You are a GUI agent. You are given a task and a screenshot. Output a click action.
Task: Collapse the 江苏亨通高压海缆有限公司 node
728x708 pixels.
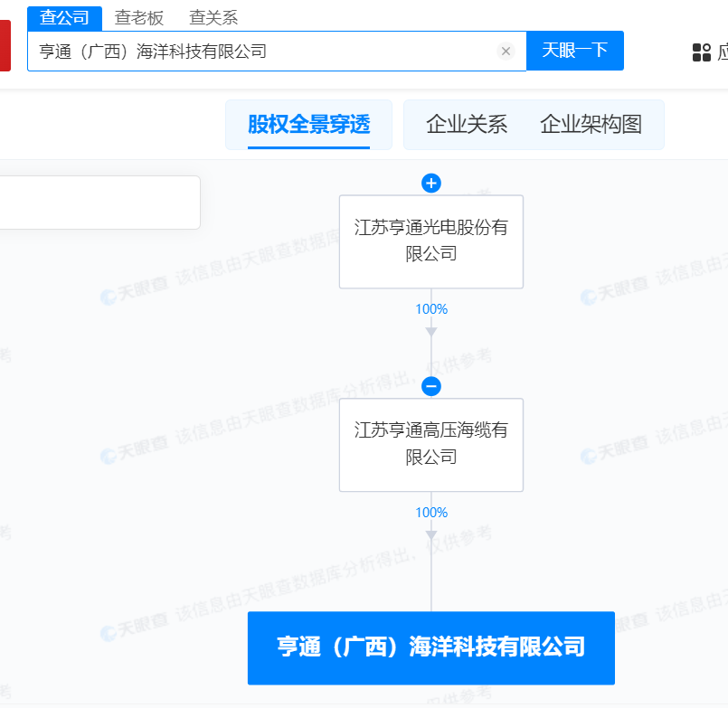[x=430, y=386]
